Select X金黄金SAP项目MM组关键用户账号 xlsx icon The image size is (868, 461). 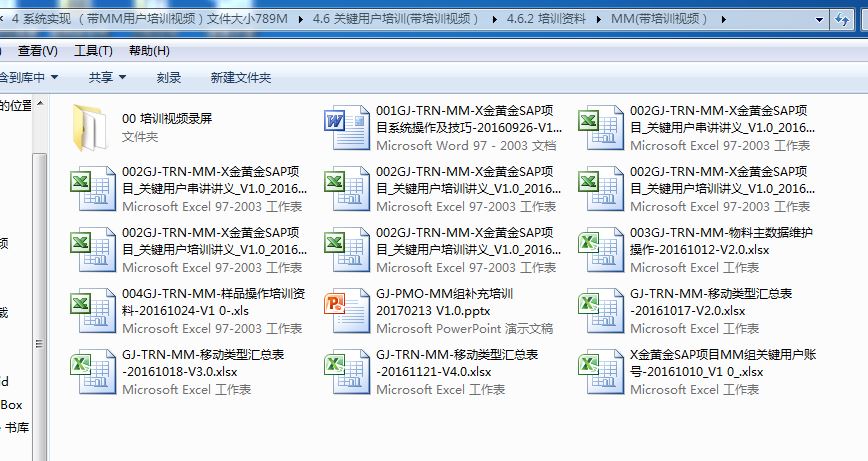[601, 371]
